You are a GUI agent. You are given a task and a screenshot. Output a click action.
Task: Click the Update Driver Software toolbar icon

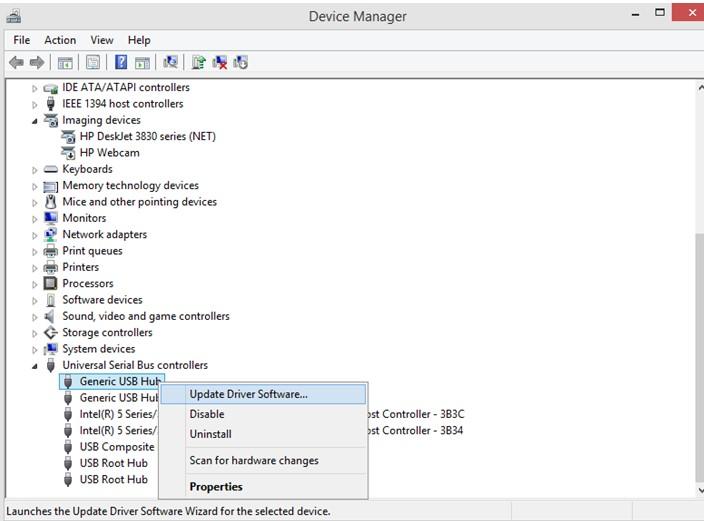point(199,62)
